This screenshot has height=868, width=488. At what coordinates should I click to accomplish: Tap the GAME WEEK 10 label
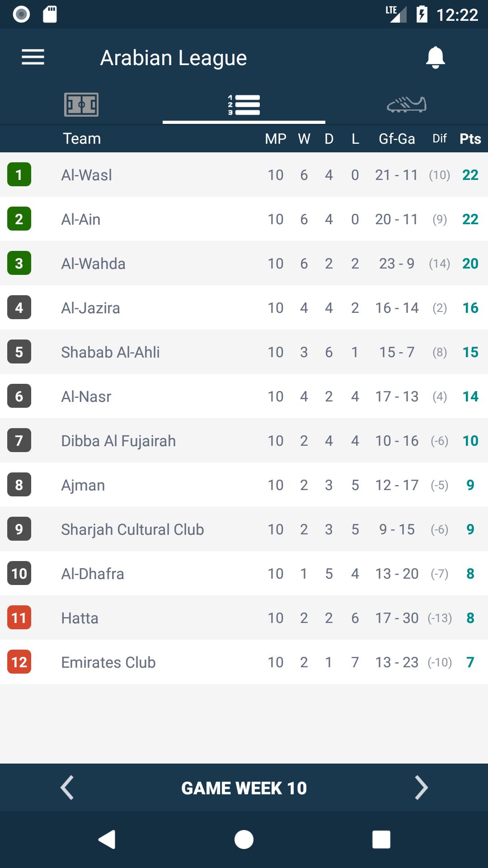click(244, 788)
